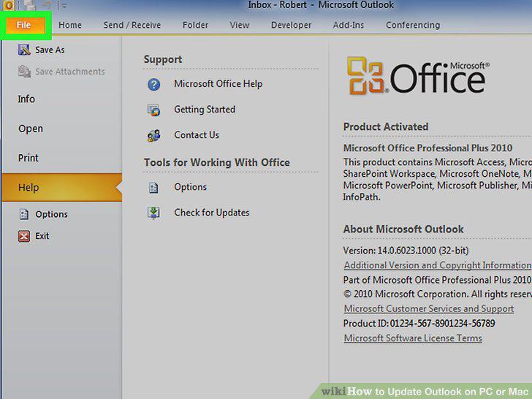Click the Contact Us people icon

pos(153,135)
